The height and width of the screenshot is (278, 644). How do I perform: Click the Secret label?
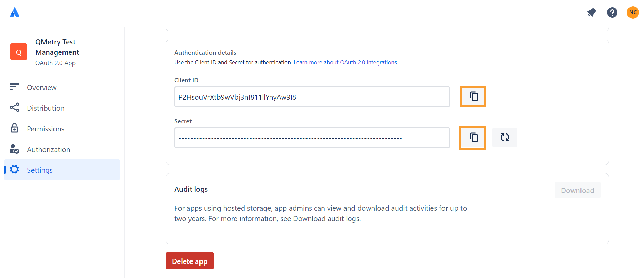(x=183, y=121)
